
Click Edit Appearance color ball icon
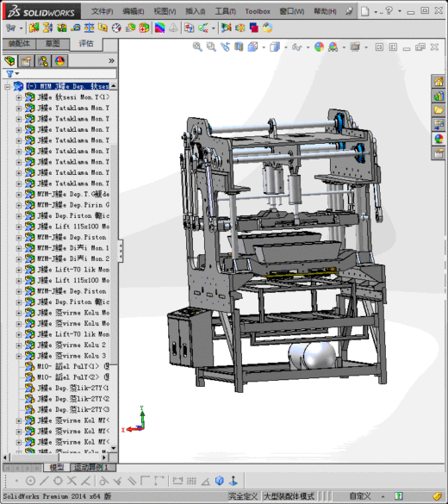319,47
